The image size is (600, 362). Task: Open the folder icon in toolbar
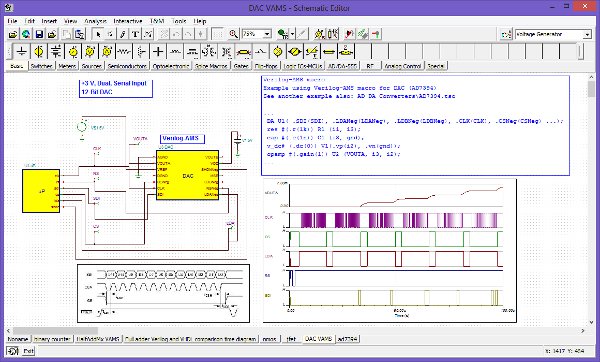coord(13,34)
